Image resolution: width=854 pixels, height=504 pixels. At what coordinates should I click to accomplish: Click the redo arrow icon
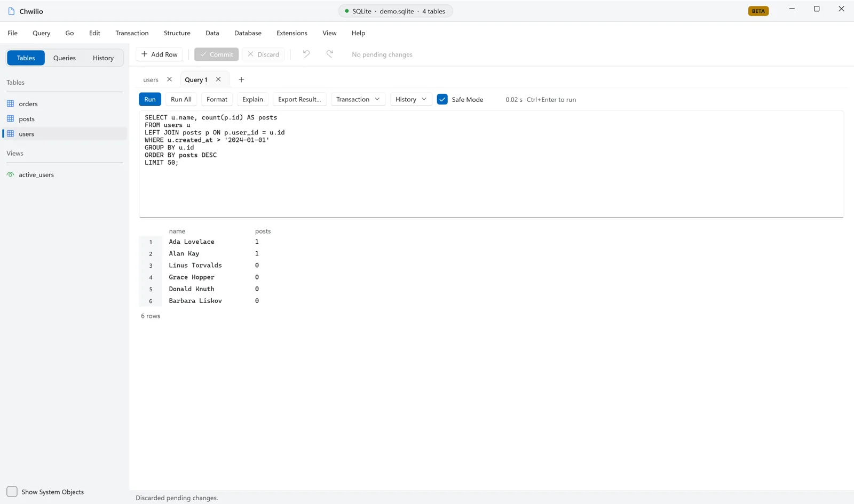coord(330,54)
